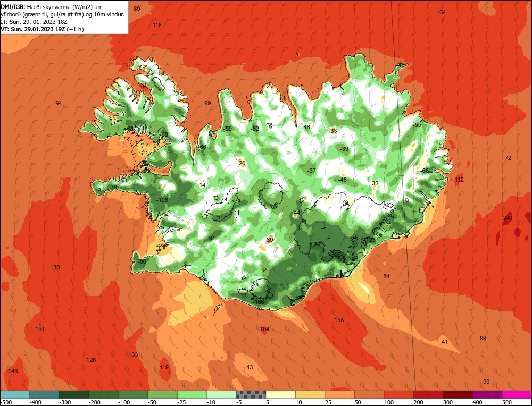The image size is (532, 406).
Task: Click the value 130 over southwestern sea
Action: click(x=55, y=267)
